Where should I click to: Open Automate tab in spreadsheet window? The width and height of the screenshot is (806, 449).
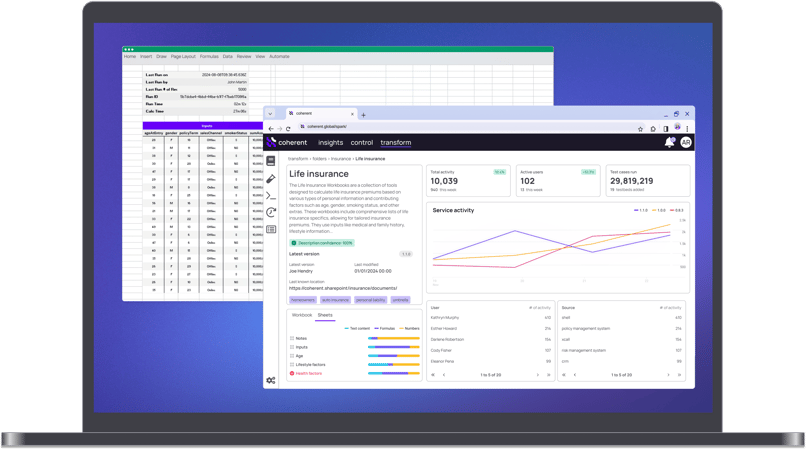[x=279, y=57]
